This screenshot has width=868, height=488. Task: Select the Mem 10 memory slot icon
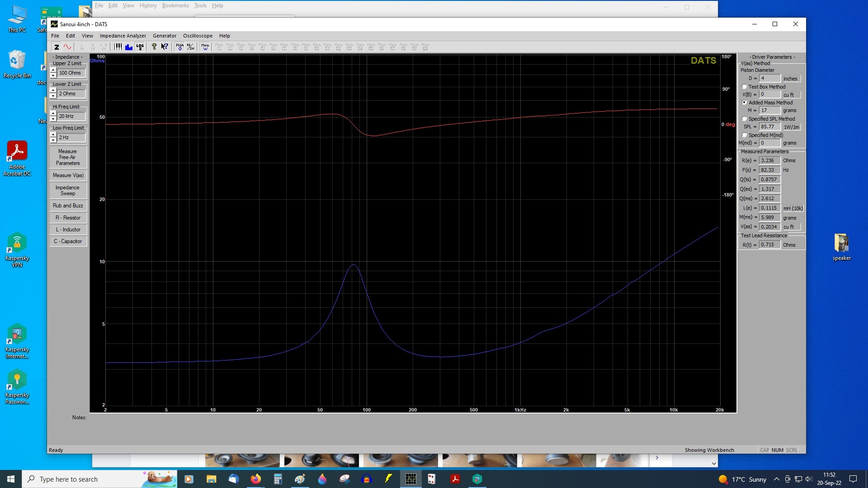[317, 47]
